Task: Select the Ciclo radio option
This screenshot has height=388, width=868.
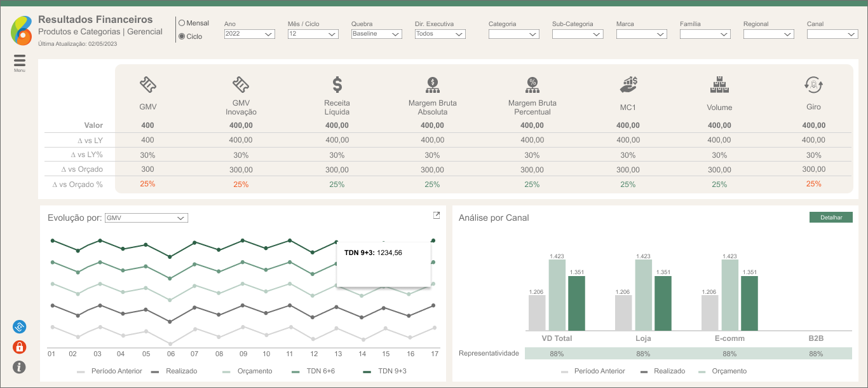Action: click(182, 37)
